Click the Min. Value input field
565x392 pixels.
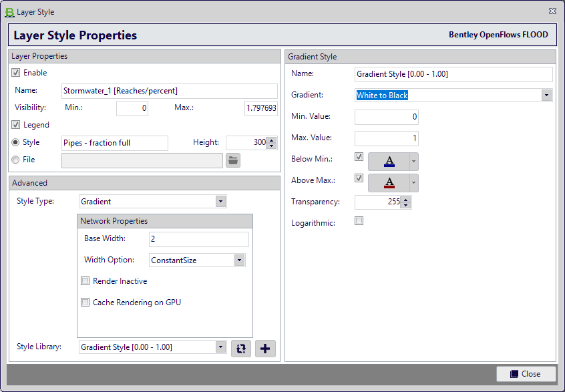pyautogui.click(x=387, y=117)
